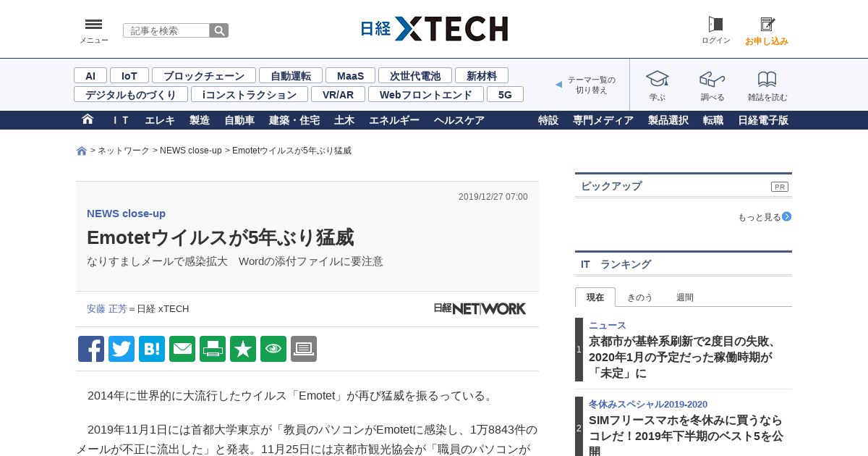Screen dimensions: 868x456
Task: Click the Nikkei xTECH logo
Action: (434, 29)
